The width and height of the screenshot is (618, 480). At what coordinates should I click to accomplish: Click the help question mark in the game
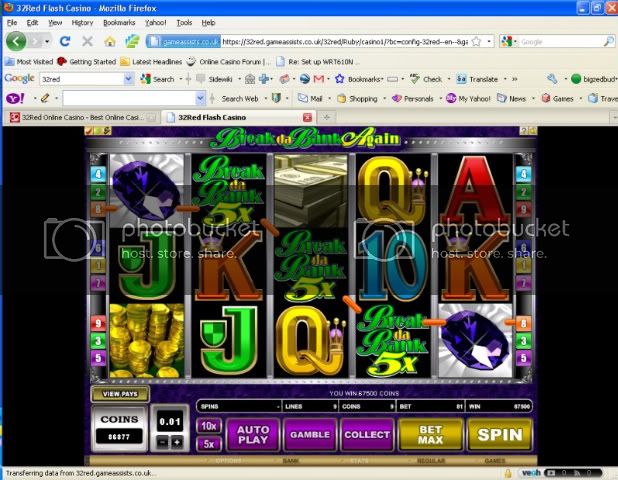point(524,131)
